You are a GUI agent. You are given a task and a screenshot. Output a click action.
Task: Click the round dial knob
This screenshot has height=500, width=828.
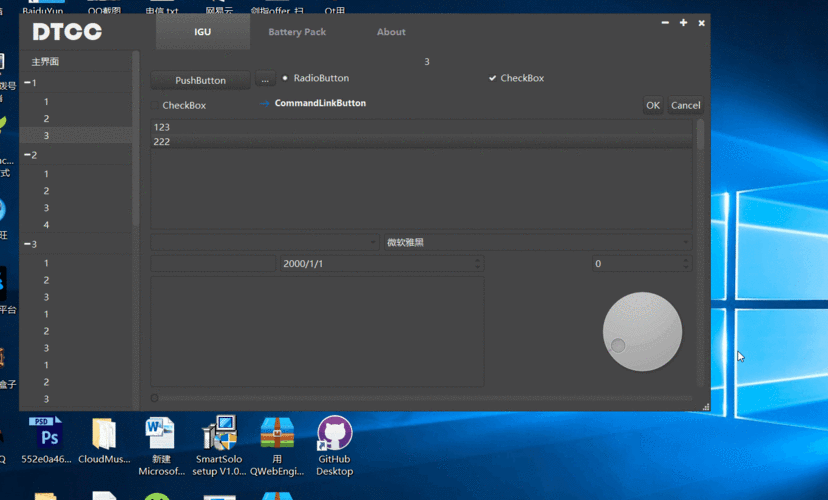point(642,332)
